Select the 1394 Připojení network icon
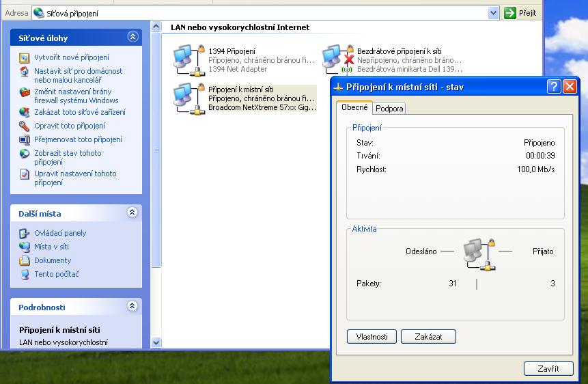The image size is (588, 384). pos(189,60)
